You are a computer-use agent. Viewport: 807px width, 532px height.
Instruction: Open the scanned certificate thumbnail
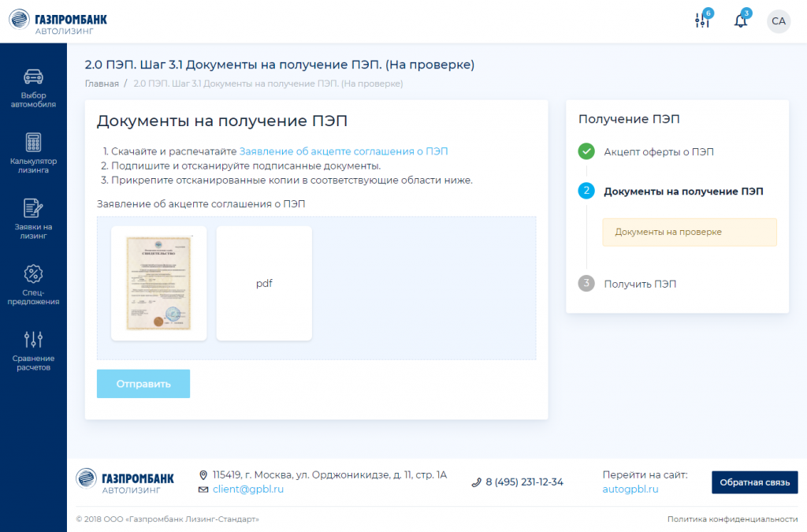pyautogui.click(x=159, y=283)
